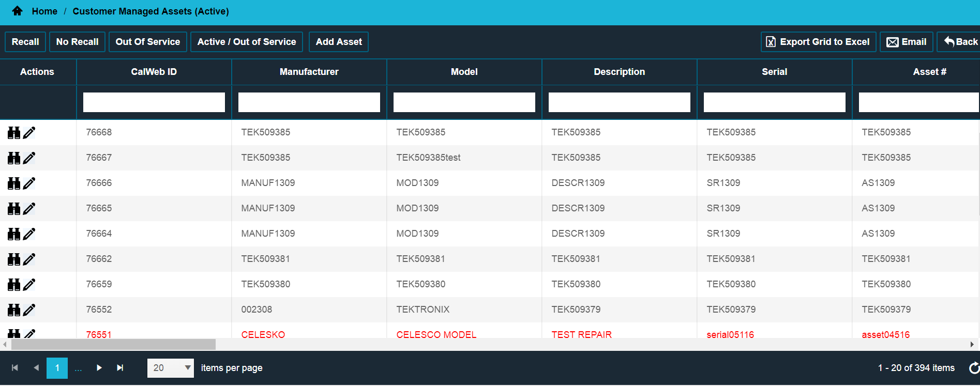This screenshot has width=980, height=386.
Task: Go to the next page arrow
Action: click(x=99, y=368)
